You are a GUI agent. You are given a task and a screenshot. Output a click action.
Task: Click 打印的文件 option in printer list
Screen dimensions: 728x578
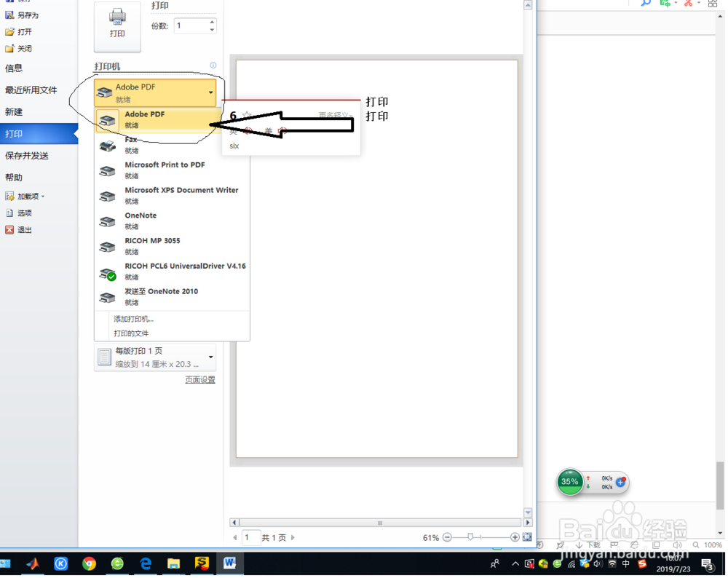click(131, 333)
